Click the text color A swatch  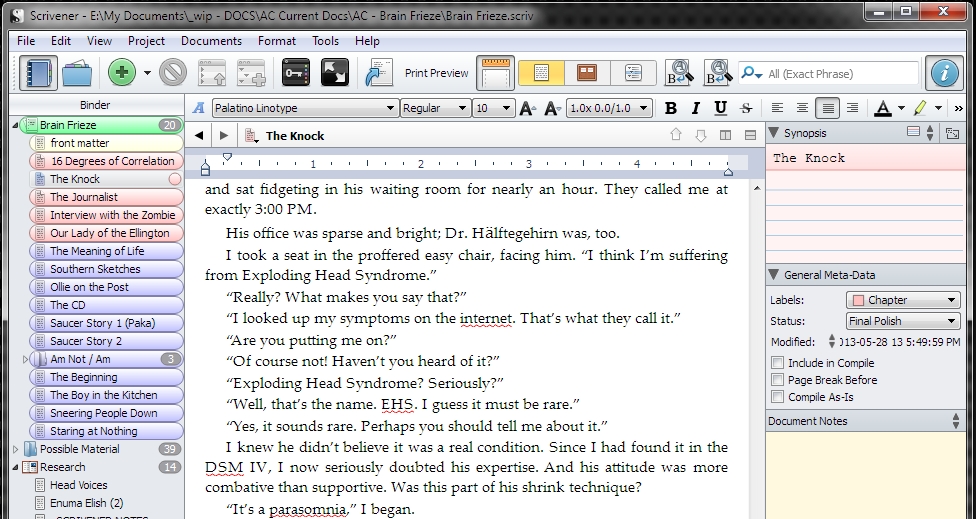[883, 108]
